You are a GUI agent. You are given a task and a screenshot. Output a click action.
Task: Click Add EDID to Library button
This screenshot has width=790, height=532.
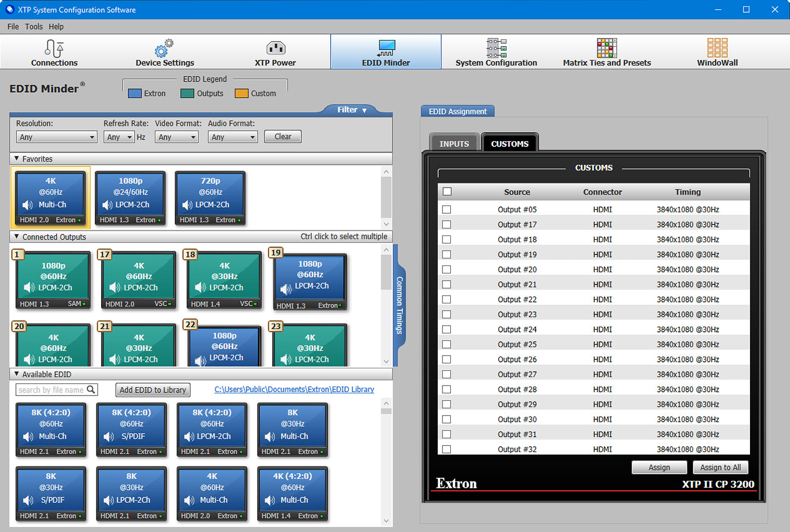[x=153, y=390]
